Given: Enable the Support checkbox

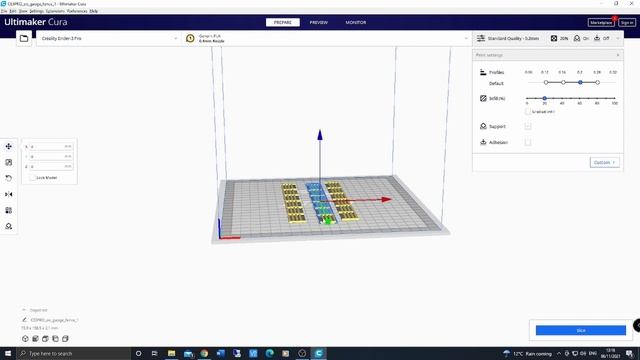Looking at the screenshot, I should point(528,126).
